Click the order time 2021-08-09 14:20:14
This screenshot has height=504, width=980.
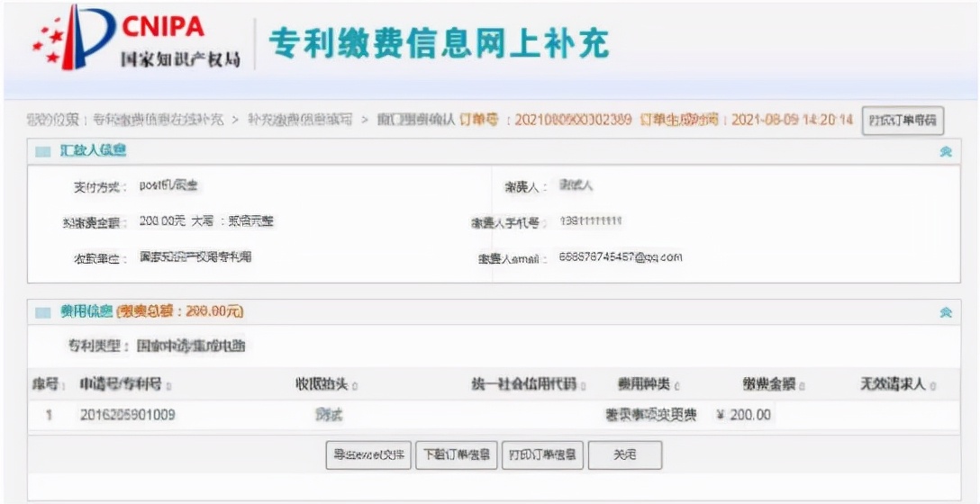click(x=793, y=120)
